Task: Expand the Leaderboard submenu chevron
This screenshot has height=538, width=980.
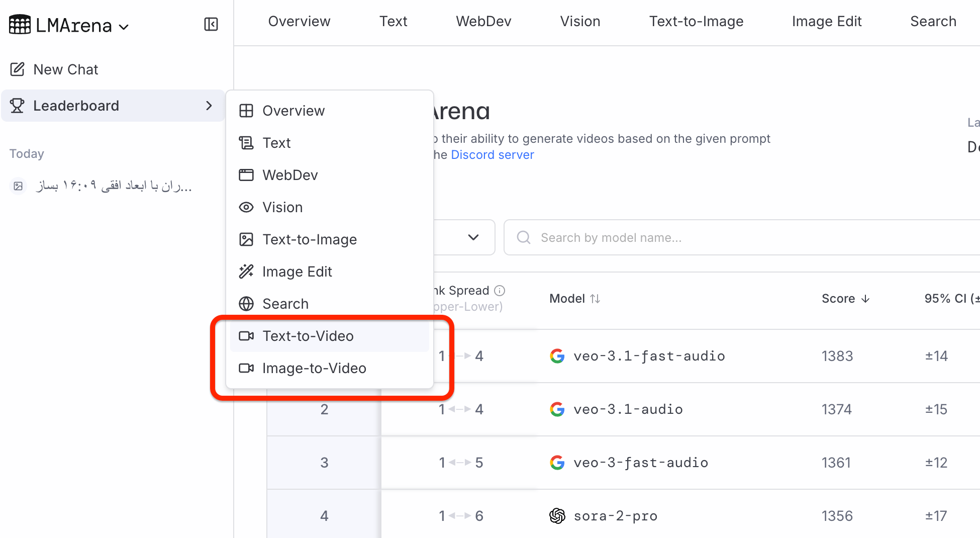Action: coord(209,106)
